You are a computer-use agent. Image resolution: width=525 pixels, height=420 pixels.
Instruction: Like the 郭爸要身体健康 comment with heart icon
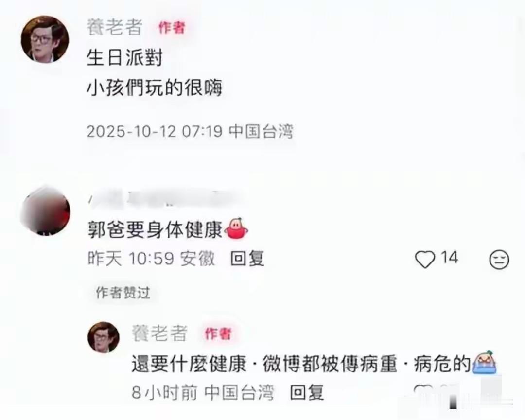click(425, 259)
